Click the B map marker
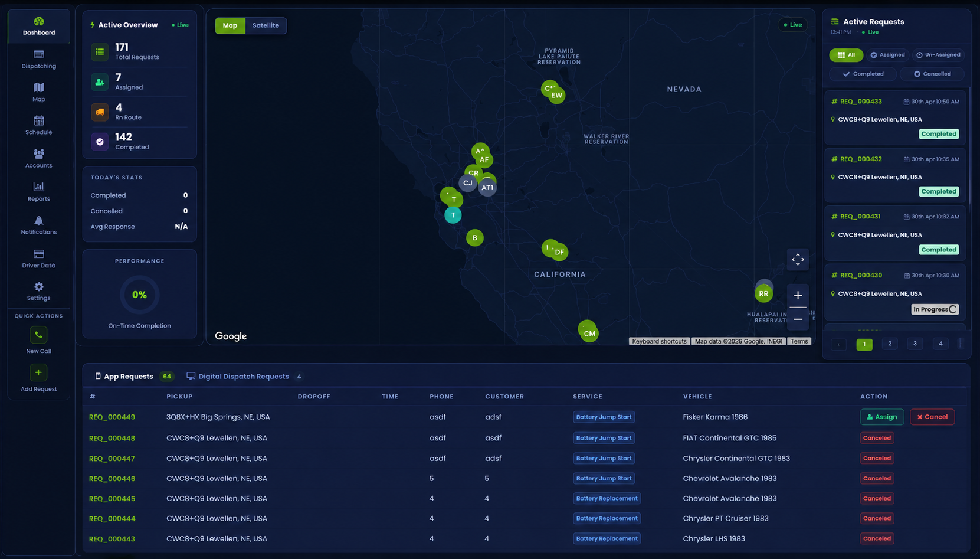980x559 pixels. 475,238
